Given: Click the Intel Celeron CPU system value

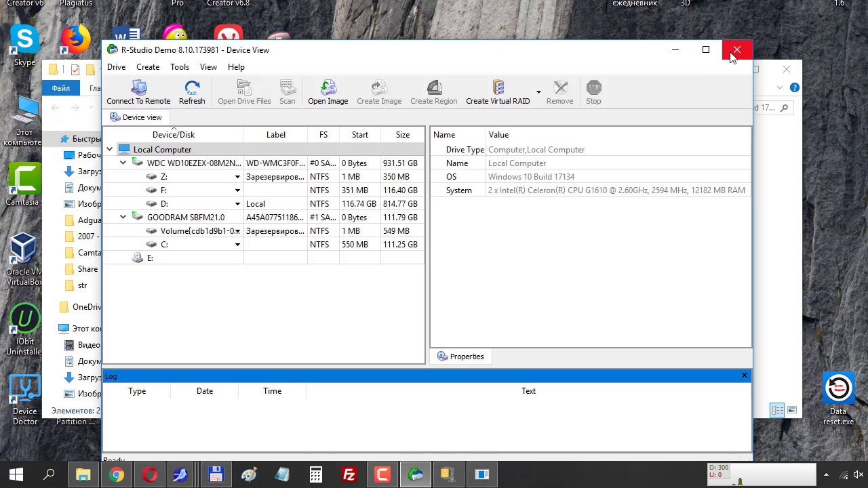Looking at the screenshot, I should click(616, 190).
